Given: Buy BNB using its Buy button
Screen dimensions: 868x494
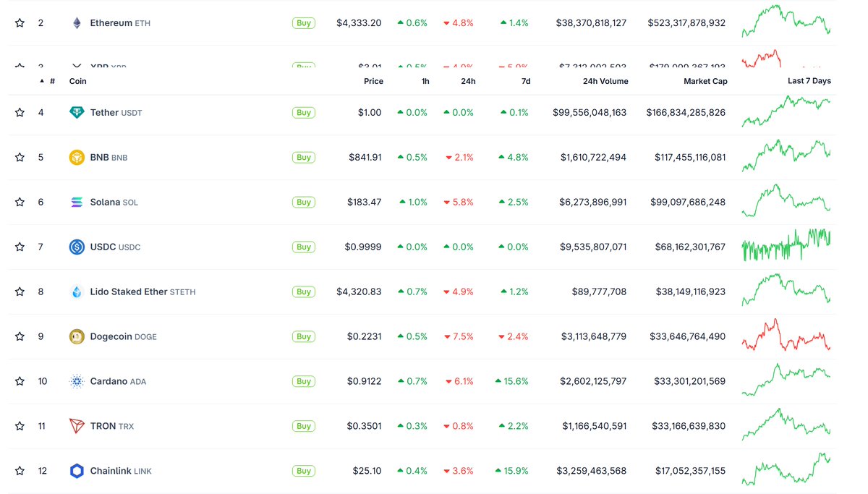Looking at the screenshot, I should coord(304,157).
